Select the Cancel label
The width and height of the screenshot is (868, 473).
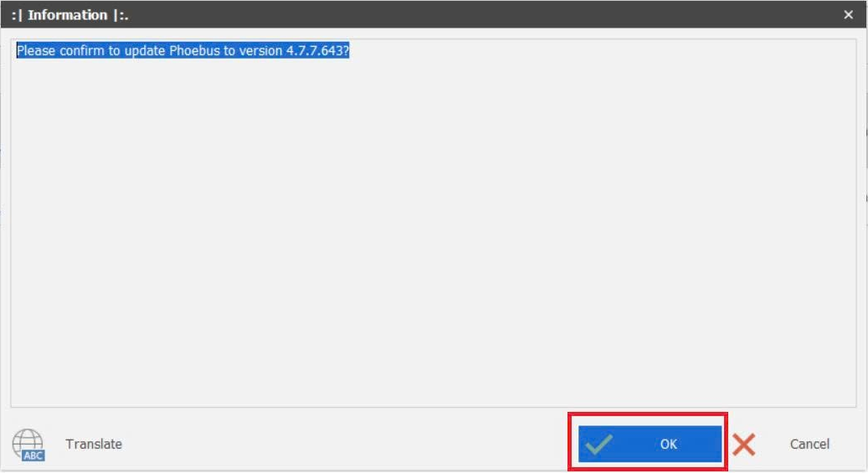click(809, 445)
